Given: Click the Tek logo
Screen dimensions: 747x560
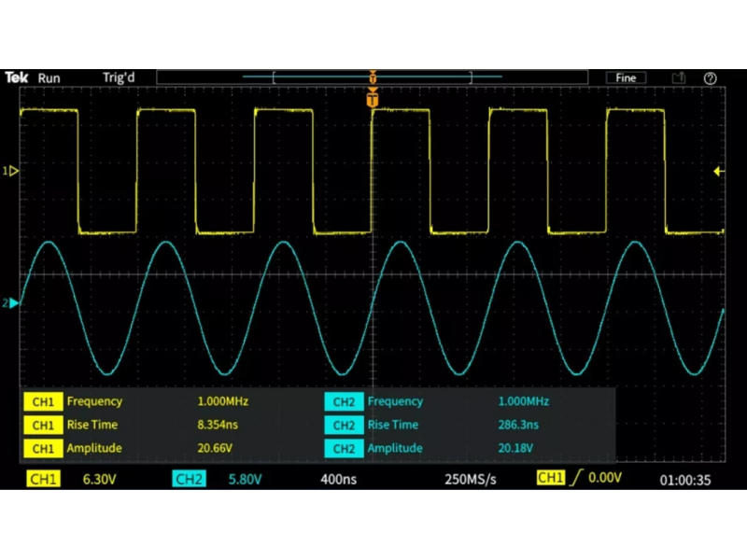Looking at the screenshot, I should click(16, 77).
